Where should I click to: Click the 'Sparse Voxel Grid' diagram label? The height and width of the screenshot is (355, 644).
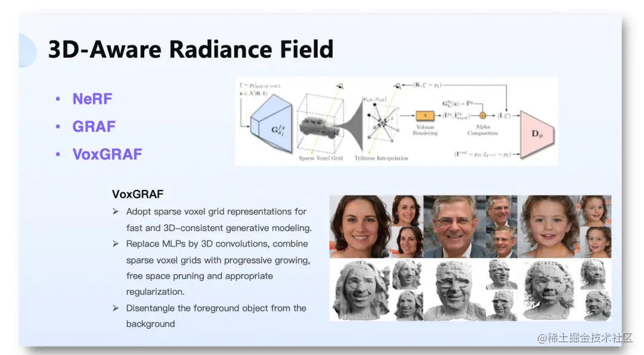320,158
